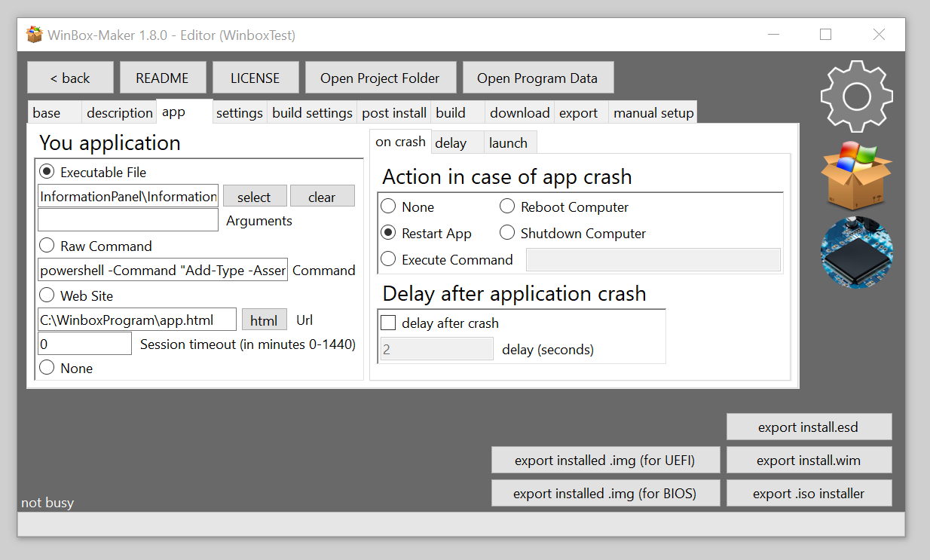The width and height of the screenshot is (930, 560).
Task: Focus the Session timeout input field
Action: pos(84,344)
